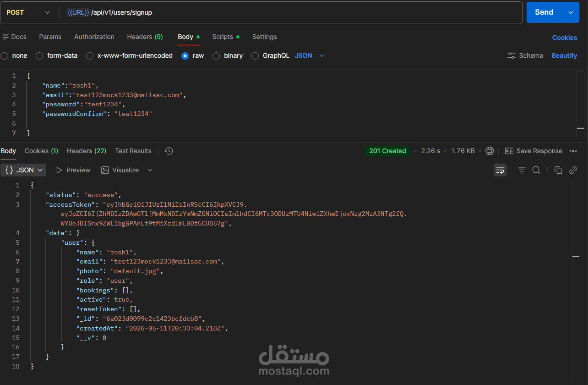Viewport: 588px width, 385px height.
Task: Select the binary body type
Action: (x=216, y=55)
